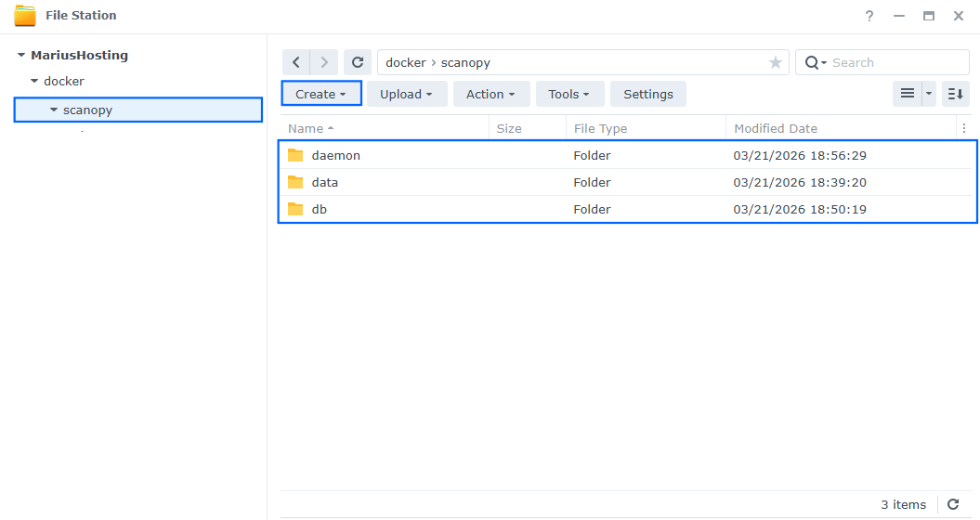
Task: Open File Station help question mark
Action: pos(869,16)
